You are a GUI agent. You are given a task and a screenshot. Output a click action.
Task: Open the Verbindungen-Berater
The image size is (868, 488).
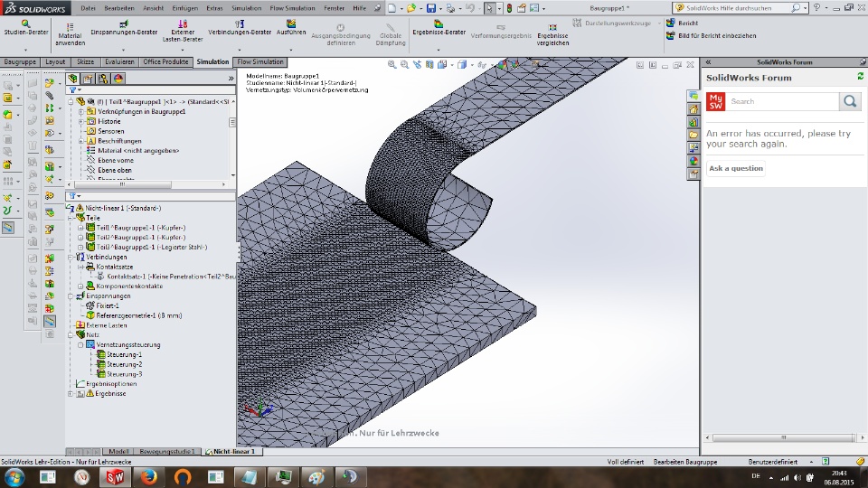[240, 28]
